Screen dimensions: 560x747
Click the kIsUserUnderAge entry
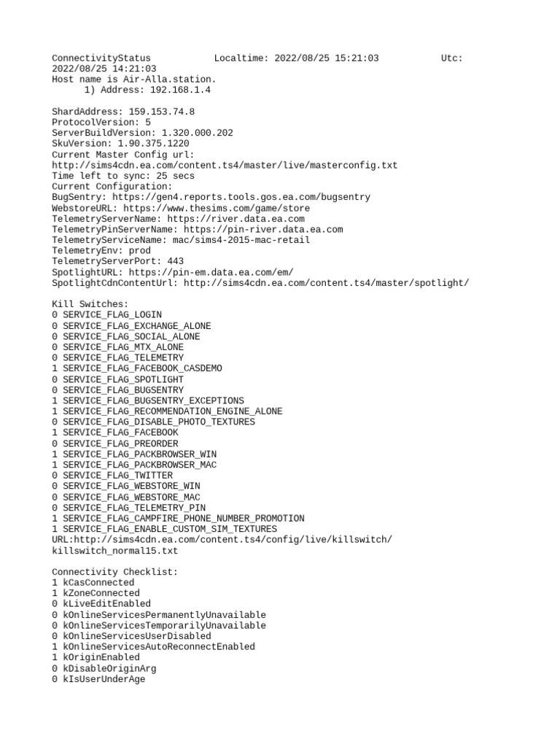tap(98, 679)
